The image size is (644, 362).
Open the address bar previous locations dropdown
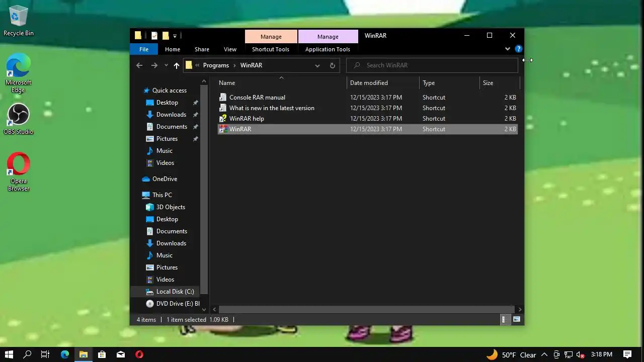317,65
